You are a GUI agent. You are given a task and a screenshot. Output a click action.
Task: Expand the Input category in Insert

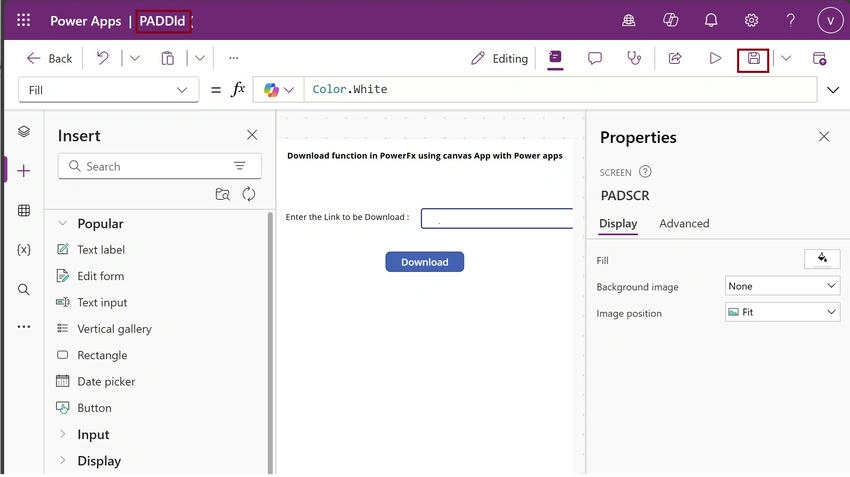63,434
